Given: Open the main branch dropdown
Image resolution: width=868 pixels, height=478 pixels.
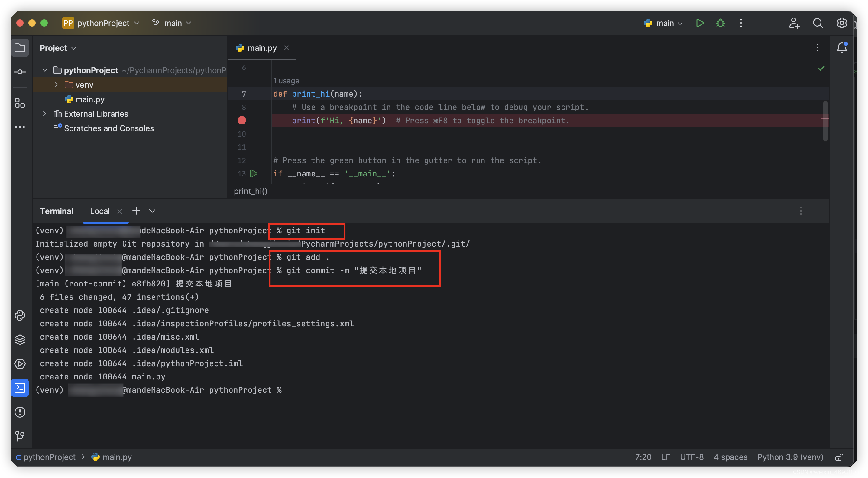Looking at the screenshot, I should [172, 23].
